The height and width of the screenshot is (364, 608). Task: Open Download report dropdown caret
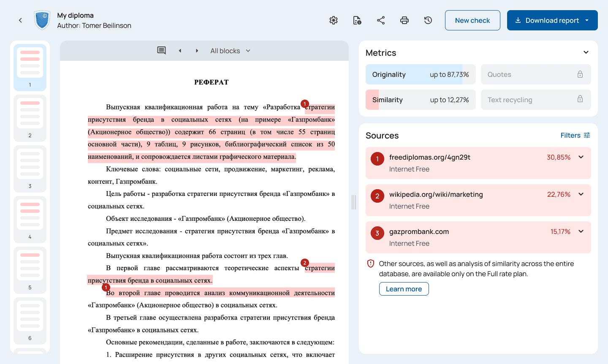click(x=587, y=20)
